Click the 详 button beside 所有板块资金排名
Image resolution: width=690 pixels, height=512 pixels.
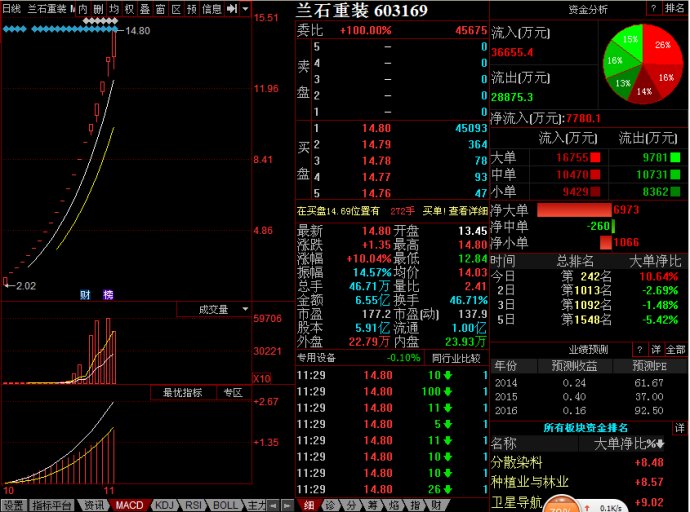click(680, 428)
